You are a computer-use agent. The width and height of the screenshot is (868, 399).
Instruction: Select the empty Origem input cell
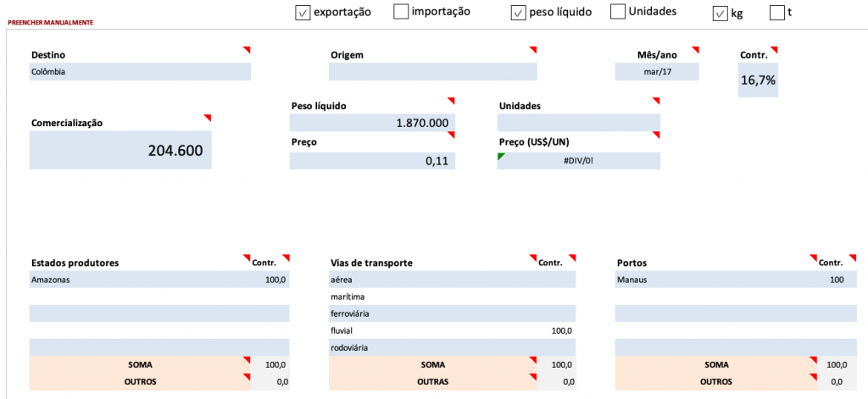(x=433, y=71)
